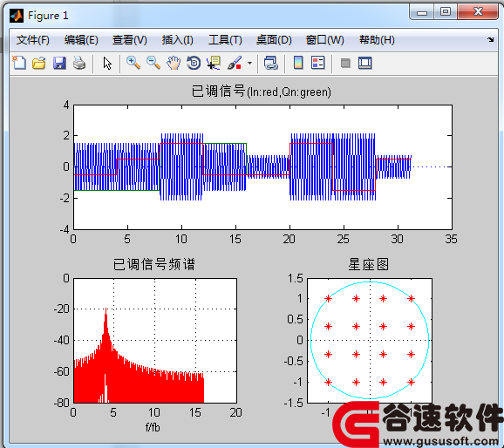Click the Link Plot icon
The width and height of the screenshot is (504, 448).
point(270,63)
